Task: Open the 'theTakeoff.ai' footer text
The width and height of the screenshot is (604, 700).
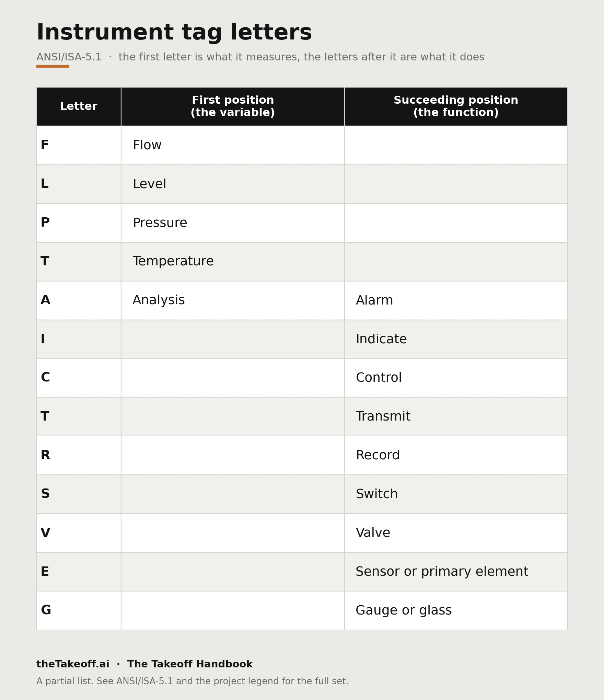Action: click(73, 664)
